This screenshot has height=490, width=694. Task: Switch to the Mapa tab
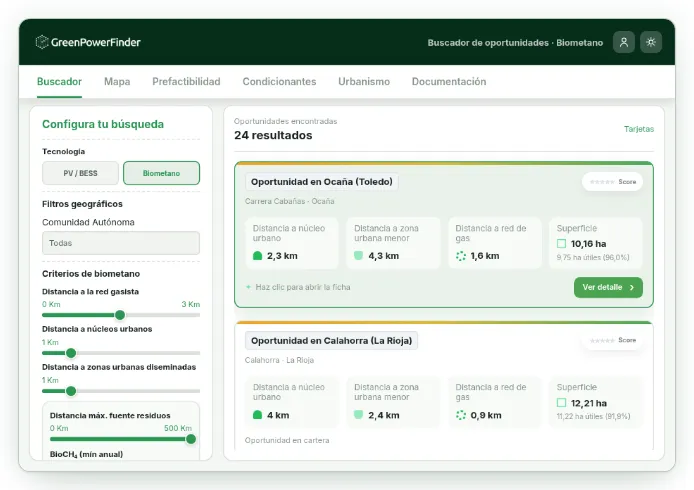point(117,81)
